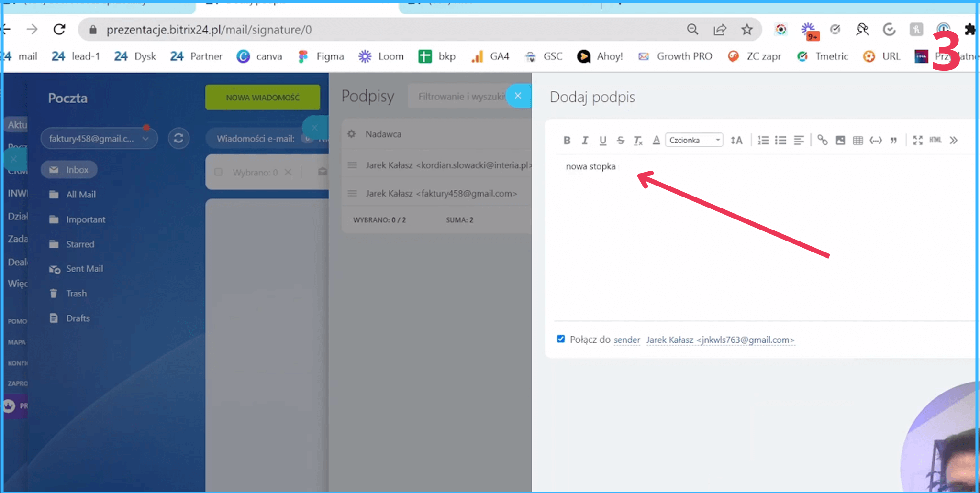Open the Czcionka font dropdown
Screen dimensions: 980x493
coord(694,140)
